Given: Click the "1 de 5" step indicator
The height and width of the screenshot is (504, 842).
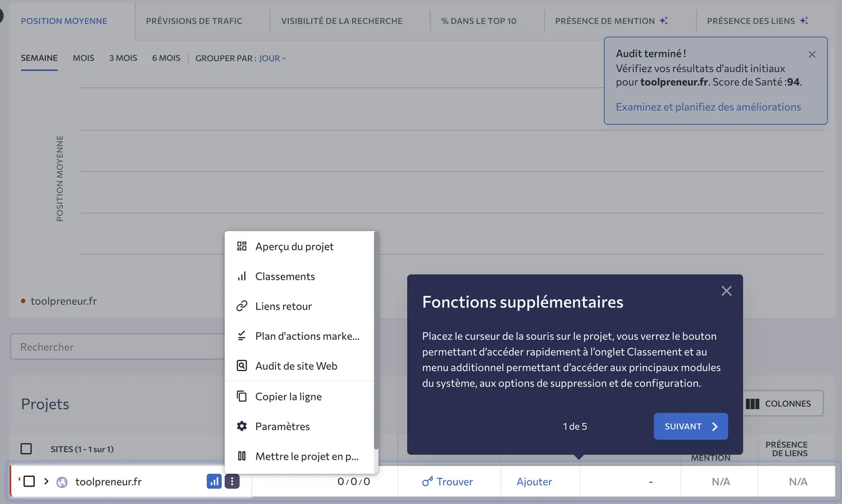Looking at the screenshot, I should coord(575,426).
